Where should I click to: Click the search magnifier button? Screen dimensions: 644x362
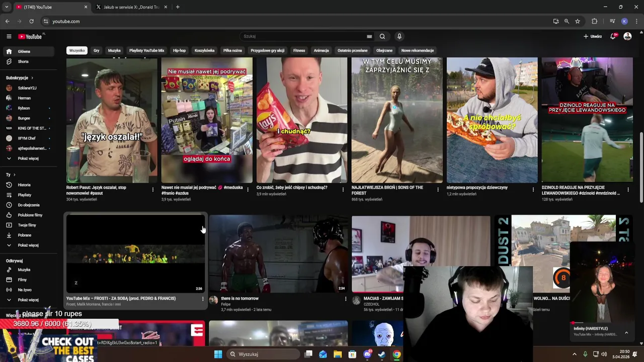tap(382, 36)
